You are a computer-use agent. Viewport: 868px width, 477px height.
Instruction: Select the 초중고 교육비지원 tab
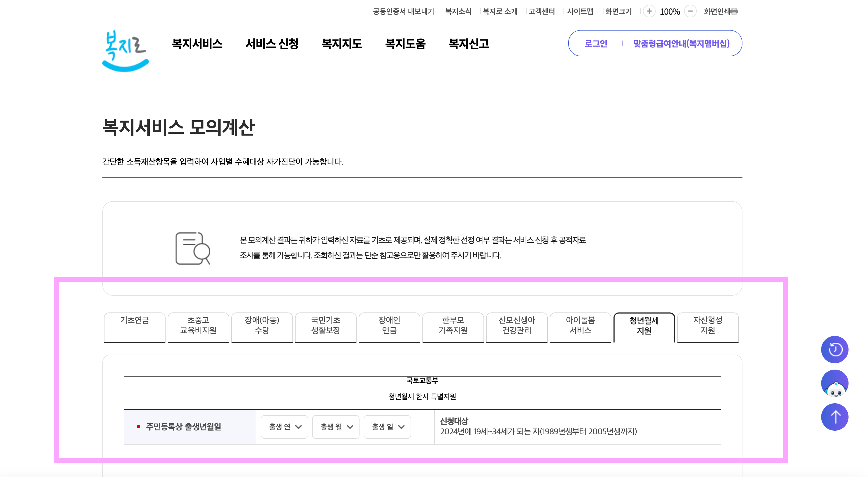(x=198, y=327)
